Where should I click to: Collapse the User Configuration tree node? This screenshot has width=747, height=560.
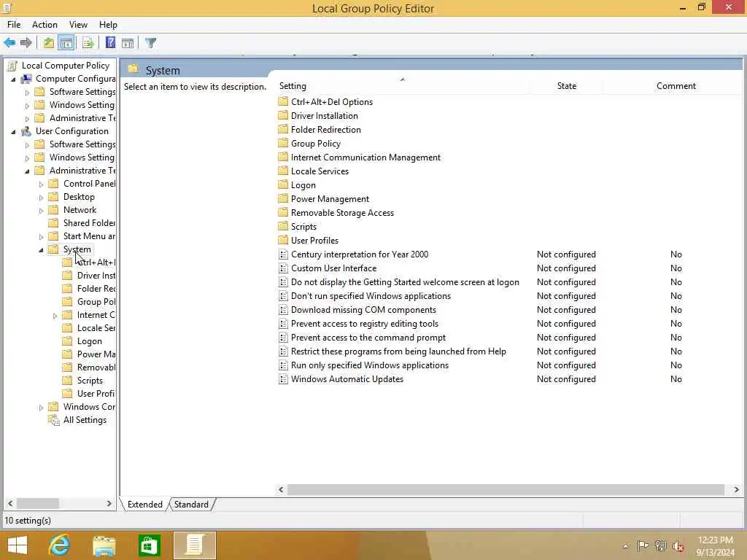click(13, 131)
